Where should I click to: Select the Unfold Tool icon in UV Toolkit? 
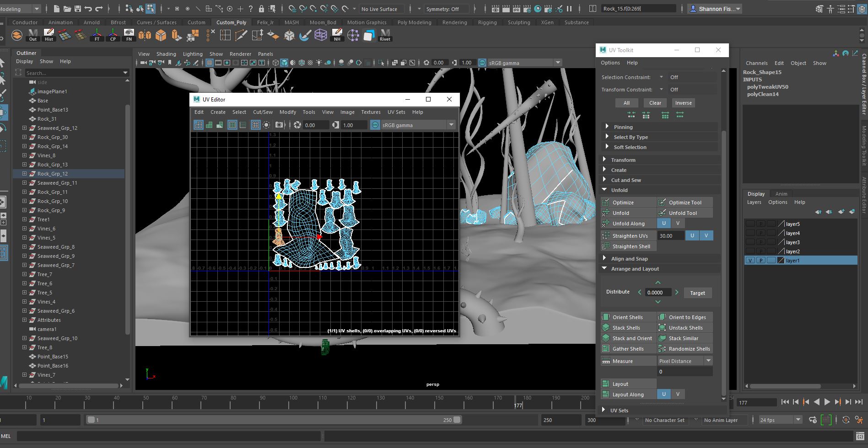662,213
